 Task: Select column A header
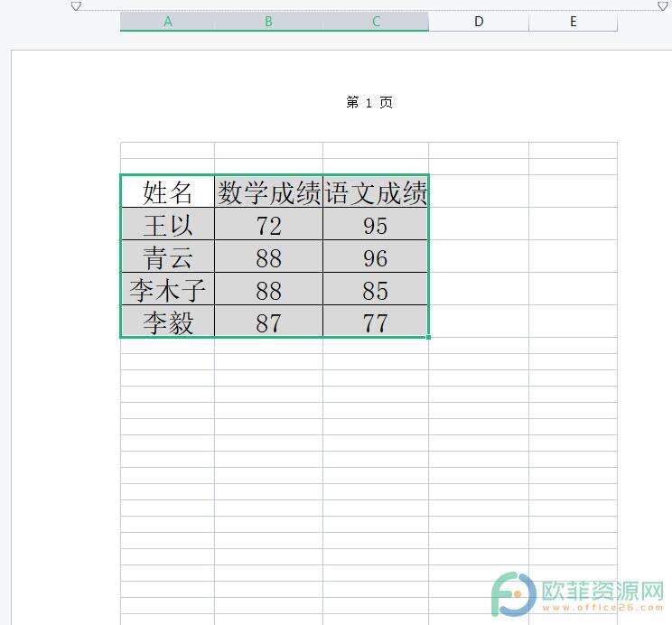point(168,22)
